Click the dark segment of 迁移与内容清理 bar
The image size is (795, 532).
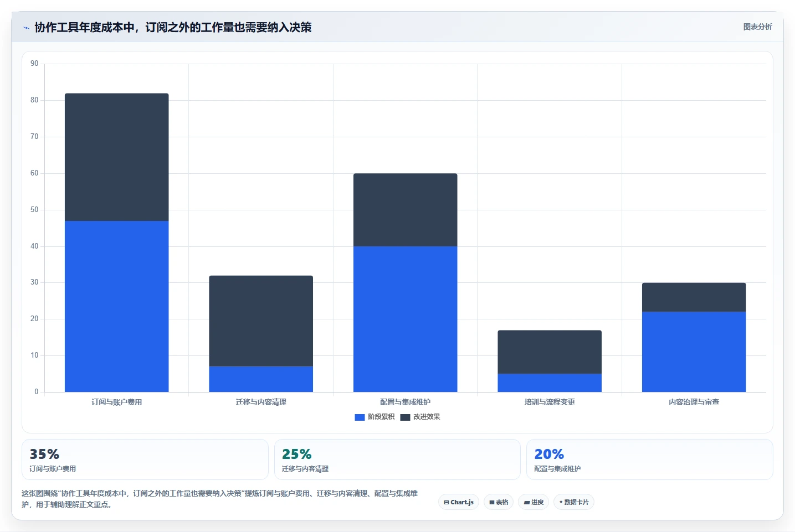tap(261, 321)
